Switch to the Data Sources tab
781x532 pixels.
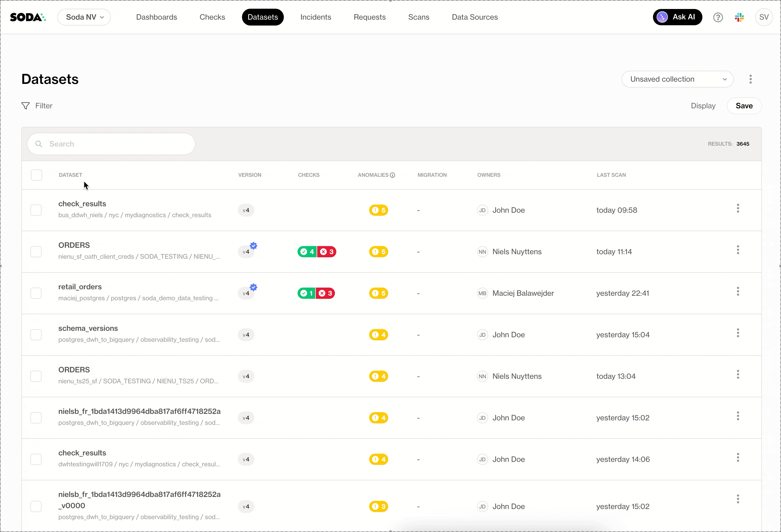[x=474, y=17]
